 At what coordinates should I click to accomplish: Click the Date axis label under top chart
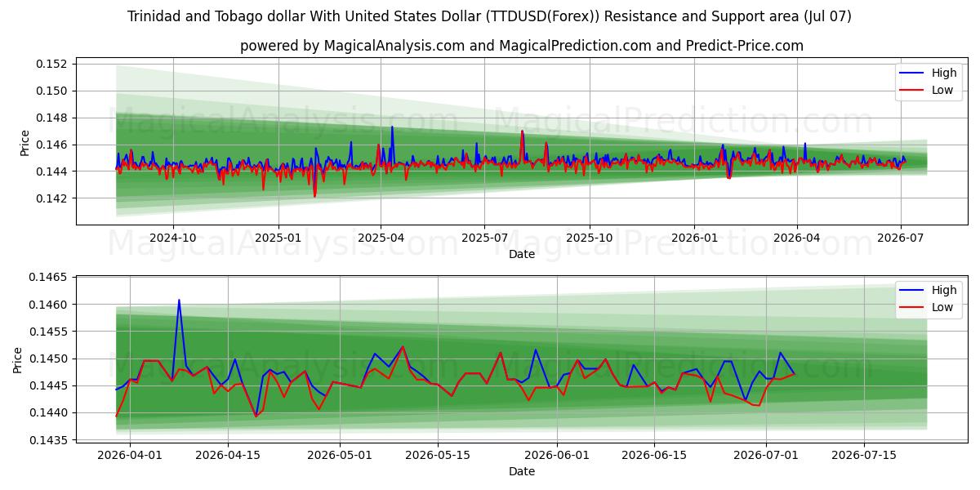click(x=522, y=254)
